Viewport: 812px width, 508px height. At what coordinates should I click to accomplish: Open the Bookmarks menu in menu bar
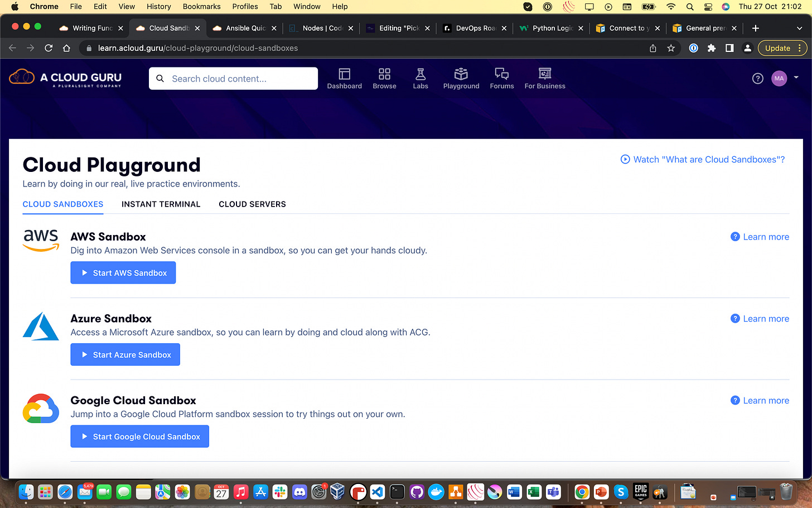coord(201,7)
